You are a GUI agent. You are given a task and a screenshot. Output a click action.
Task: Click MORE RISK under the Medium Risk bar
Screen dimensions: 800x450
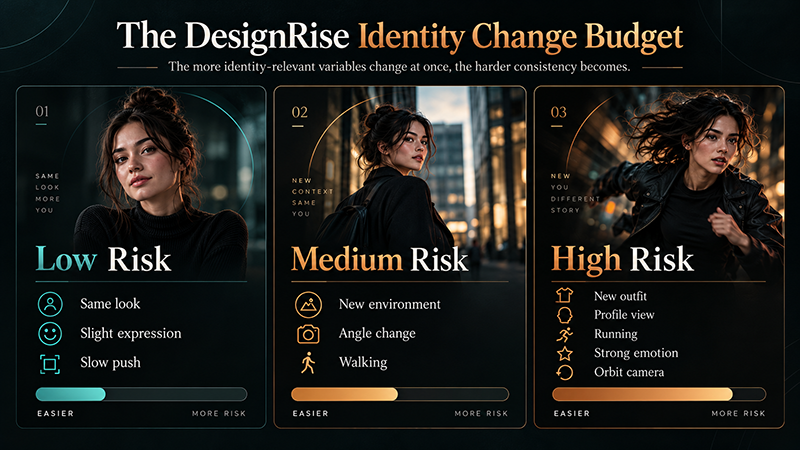[481, 413]
